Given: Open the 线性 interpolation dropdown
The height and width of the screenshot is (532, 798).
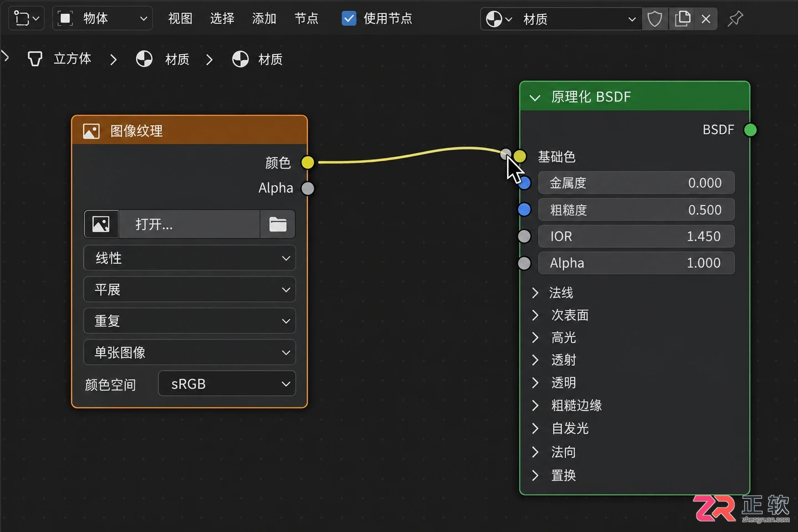Looking at the screenshot, I should [190, 258].
